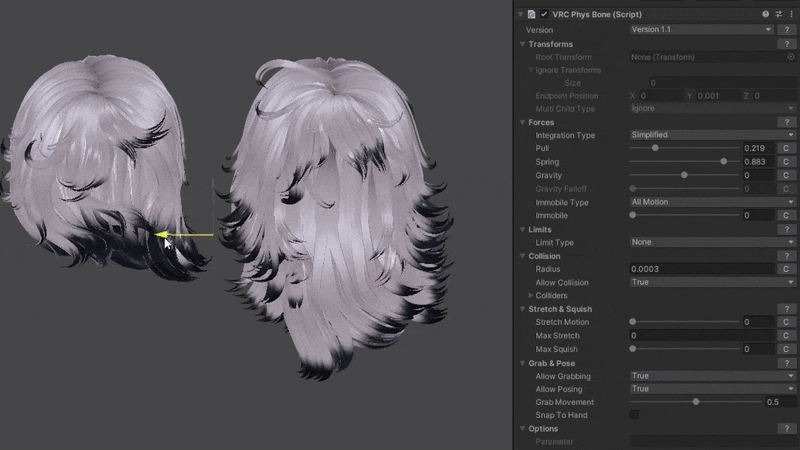Click the Root Transform object picker icon
800x450 pixels.
pyautogui.click(x=791, y=57)
